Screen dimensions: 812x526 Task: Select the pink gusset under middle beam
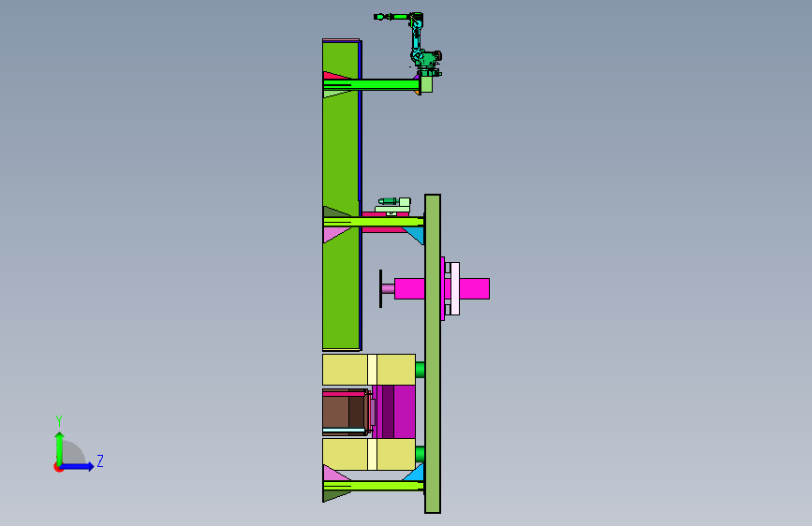click(334, 234)
